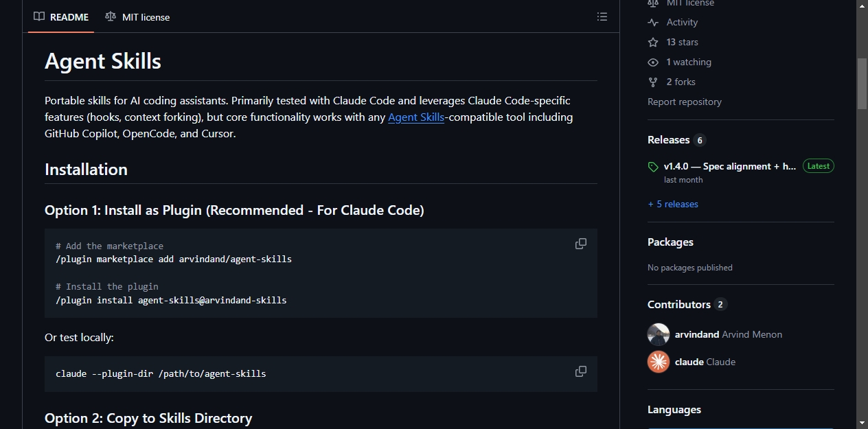This screenshot has width=868, height=429.
Task: Open the 13 stars list
Action: coord(682,43)
